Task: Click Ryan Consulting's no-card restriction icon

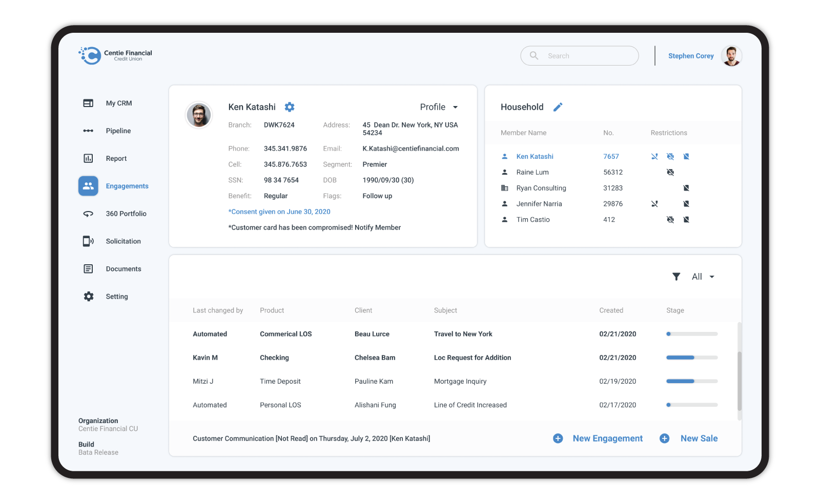Action: coord(686,188)
